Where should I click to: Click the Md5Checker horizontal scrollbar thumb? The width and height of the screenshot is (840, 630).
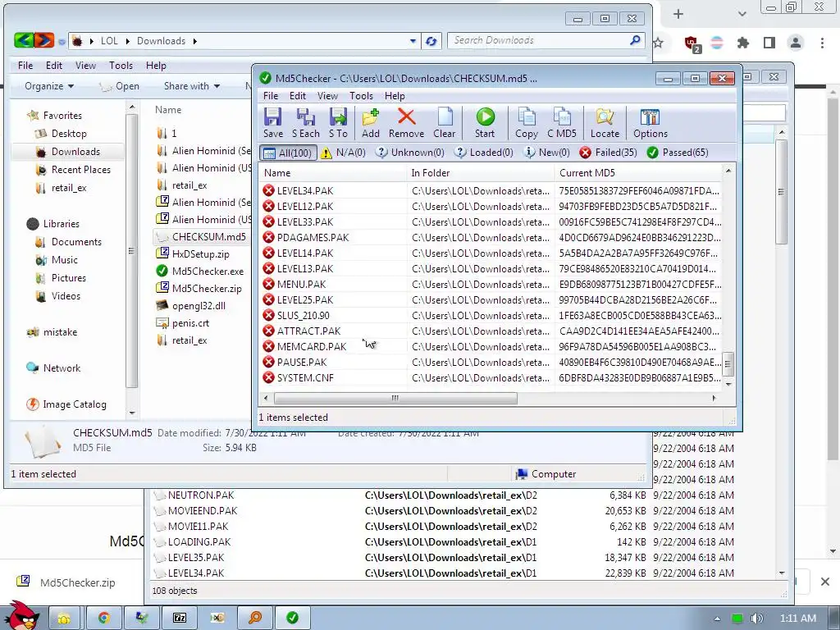[395, 398]
